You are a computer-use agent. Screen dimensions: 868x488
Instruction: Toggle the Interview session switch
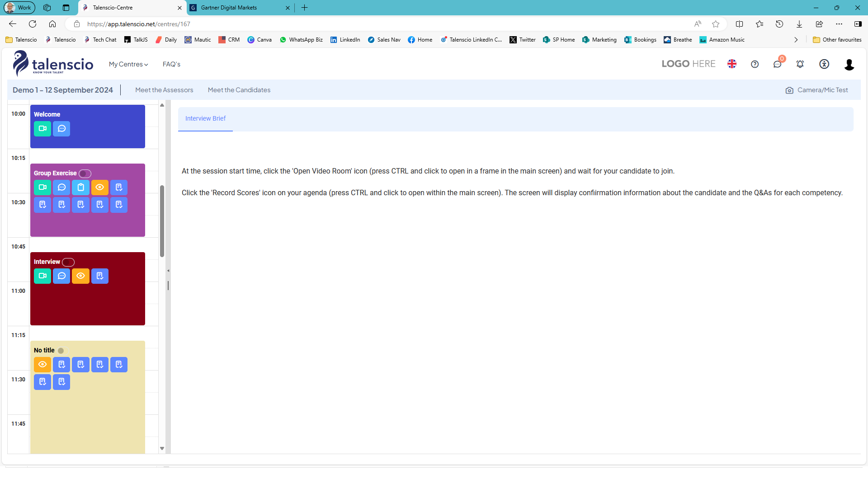click(x=68, y=262)
